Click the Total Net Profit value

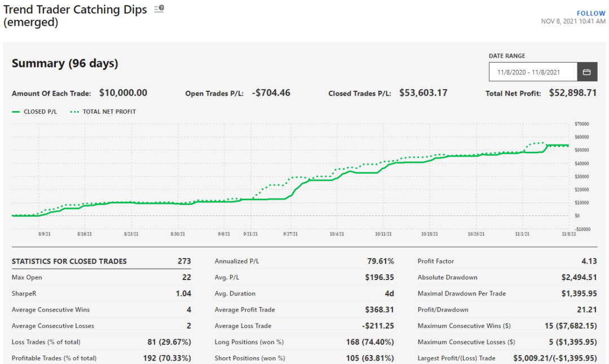tap(573, 92)
